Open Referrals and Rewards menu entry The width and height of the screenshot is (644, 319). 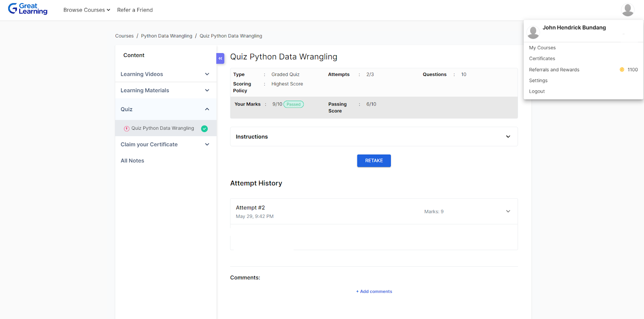click(554, 70)
